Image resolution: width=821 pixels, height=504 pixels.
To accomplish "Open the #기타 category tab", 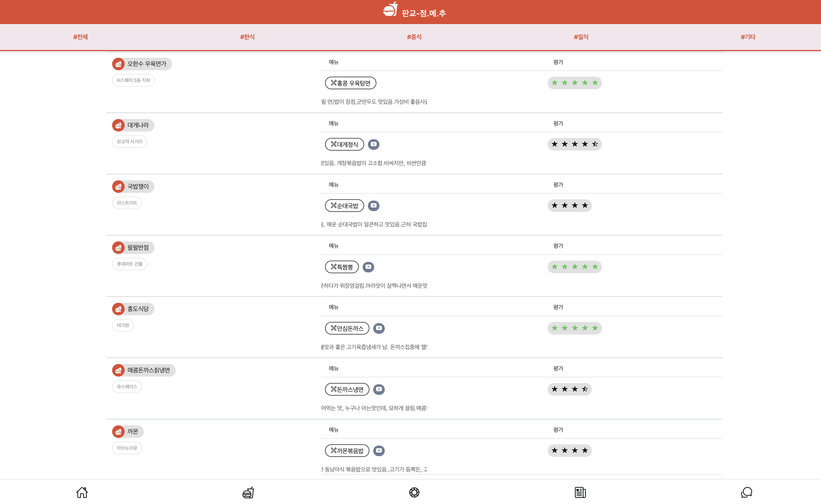I will pos(748,37).
